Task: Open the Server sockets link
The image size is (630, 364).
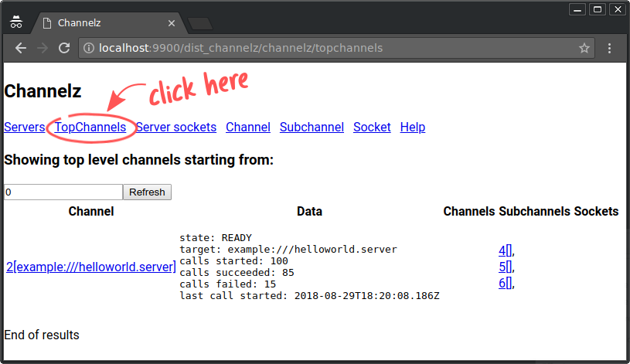Action: click(176, 127)
